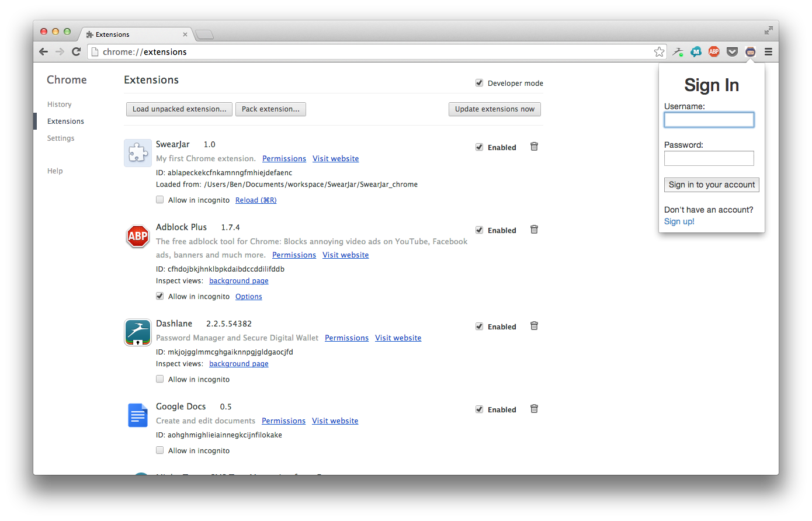Click the Pocket extension toolbar icon
812x521 pixels.
point(732,52)
